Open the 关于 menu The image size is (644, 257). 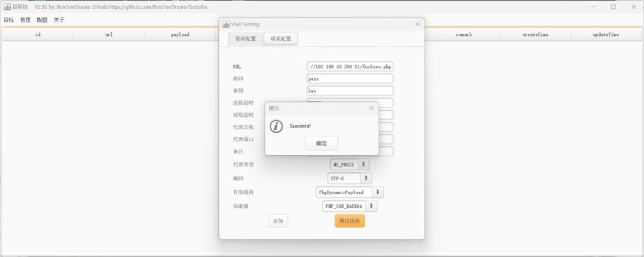59,20
